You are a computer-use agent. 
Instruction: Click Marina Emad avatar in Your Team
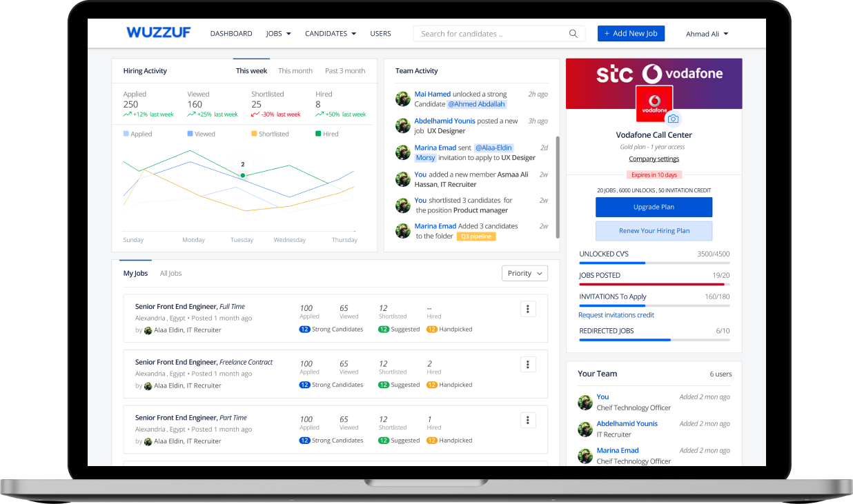585,456
